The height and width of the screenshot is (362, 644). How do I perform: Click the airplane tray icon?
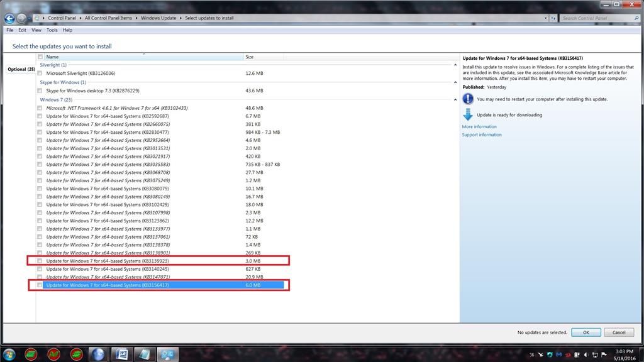pyautogui.click(x=540, y=354)
